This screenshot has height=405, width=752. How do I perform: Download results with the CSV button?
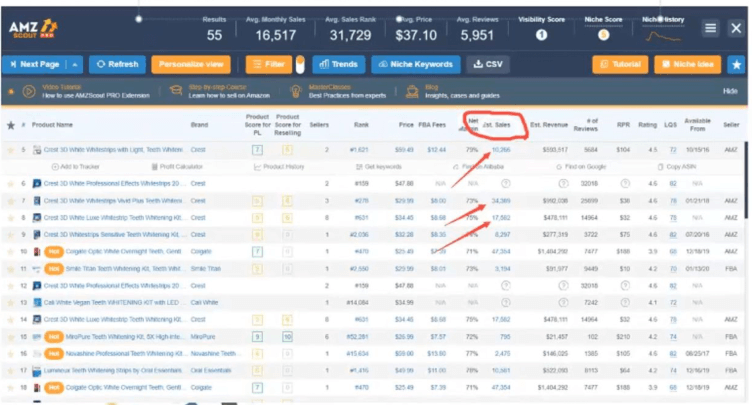pos(489,64)
